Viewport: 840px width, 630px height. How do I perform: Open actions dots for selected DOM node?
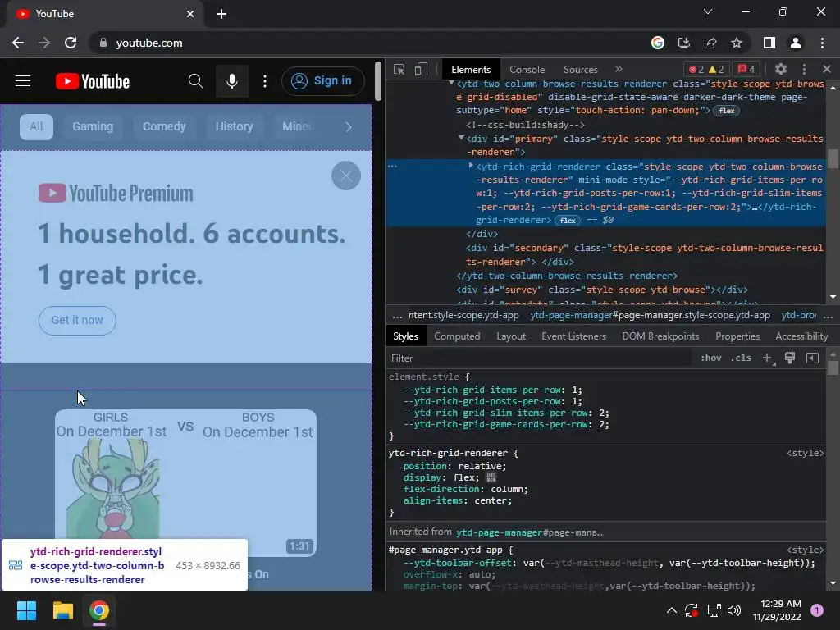(x=393, y=167)
